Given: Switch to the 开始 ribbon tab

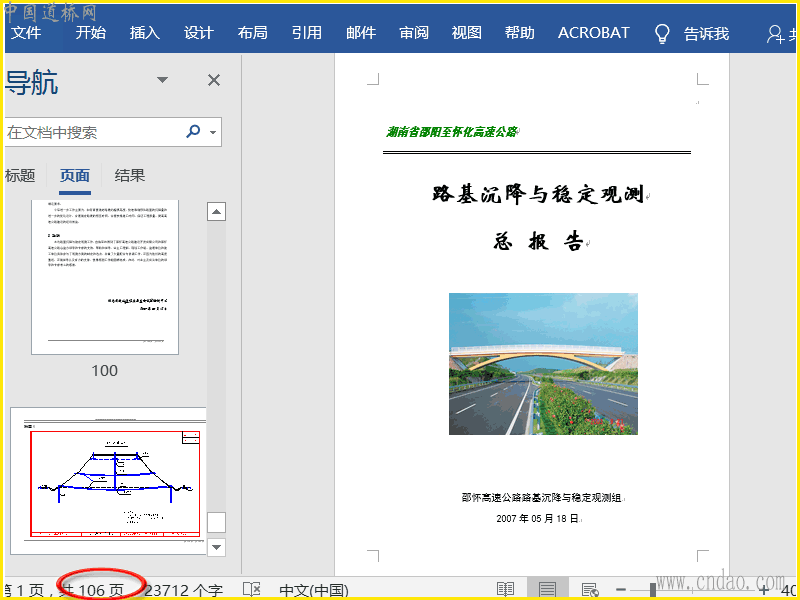Looking at the screenshot, I should [x=91, y=33].
